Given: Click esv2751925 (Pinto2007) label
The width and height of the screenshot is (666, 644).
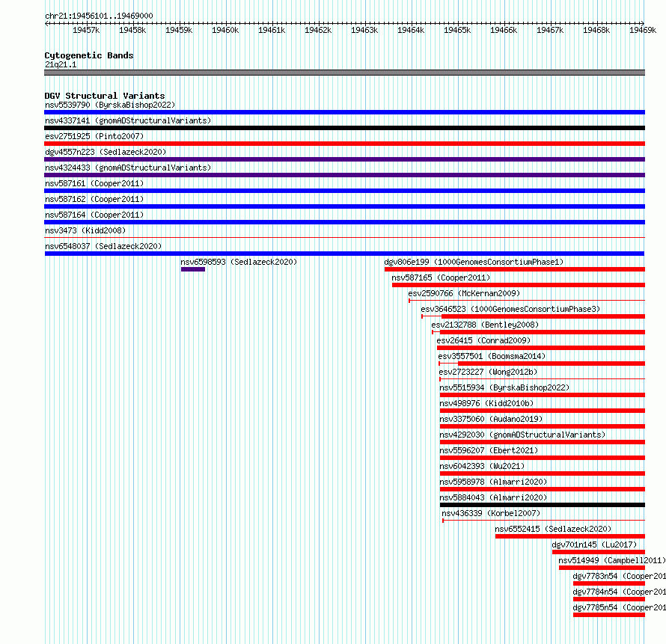Looking at the screenshot, I should [94, 136].
